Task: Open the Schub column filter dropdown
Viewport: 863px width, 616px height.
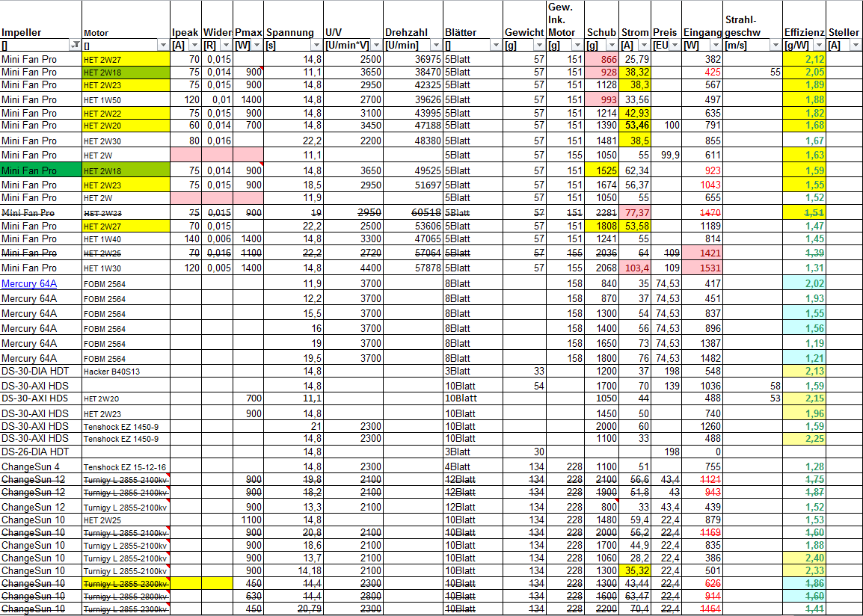Action: [x=612, y=46]
